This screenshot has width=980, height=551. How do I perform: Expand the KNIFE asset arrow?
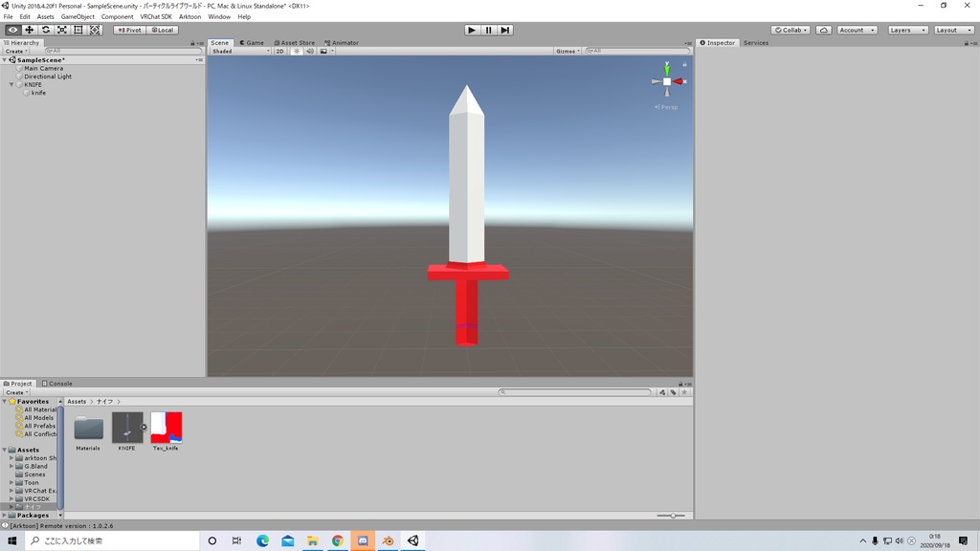coord(144,428)
